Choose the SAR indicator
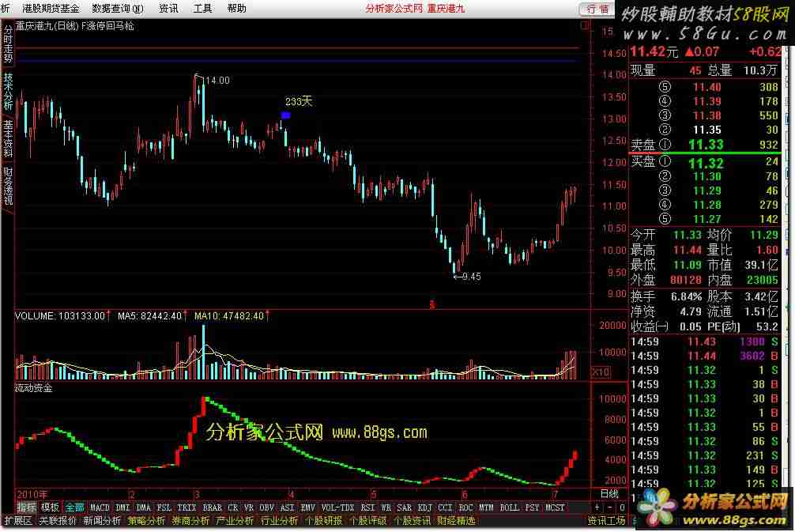Viewport: 795px width, 532px height. [404, 507]
